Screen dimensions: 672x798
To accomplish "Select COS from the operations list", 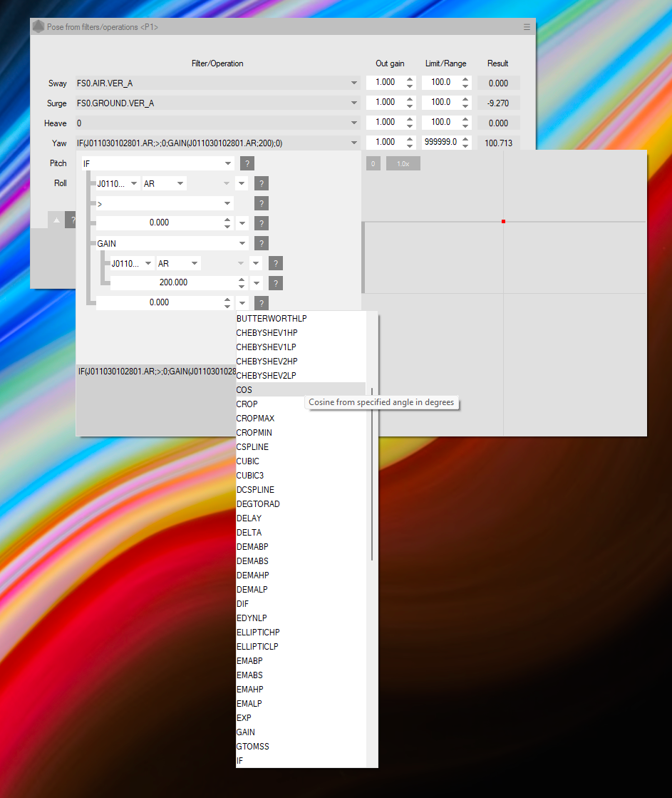I will (244, 390).
